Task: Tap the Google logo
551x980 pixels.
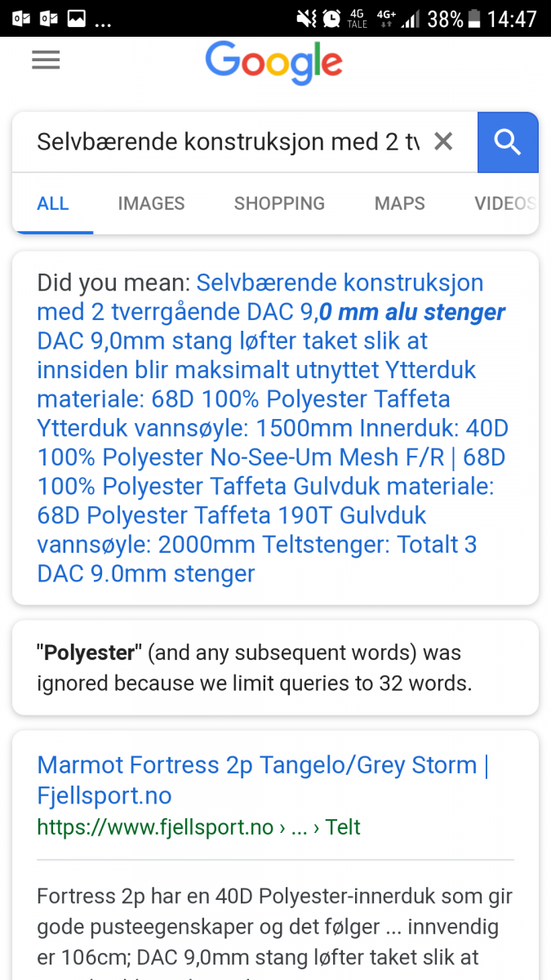Action: click(x=273, y=63)
